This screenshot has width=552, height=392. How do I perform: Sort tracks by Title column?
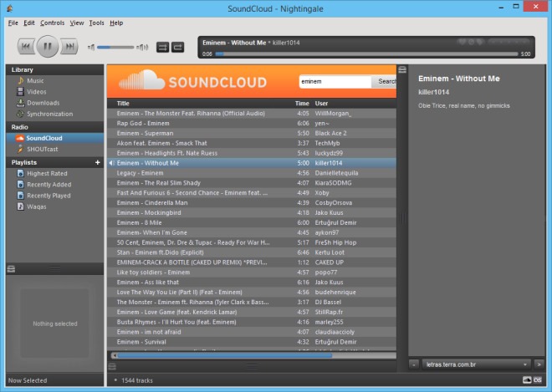point(123,104)
